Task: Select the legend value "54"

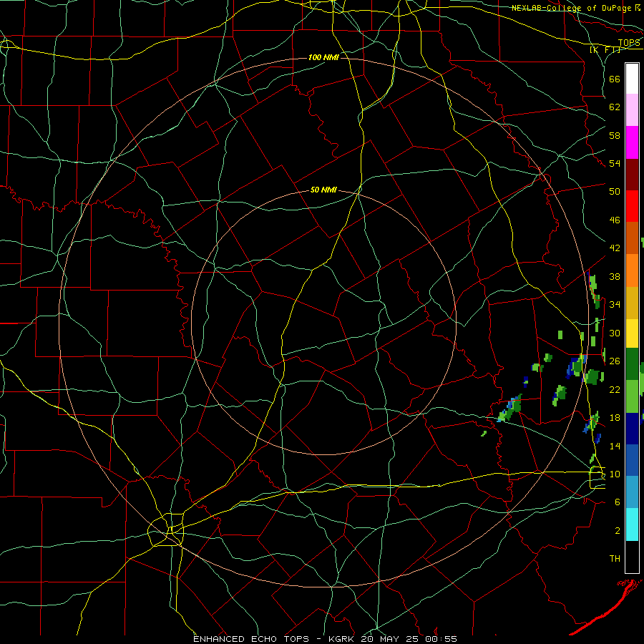Action: 615,163
